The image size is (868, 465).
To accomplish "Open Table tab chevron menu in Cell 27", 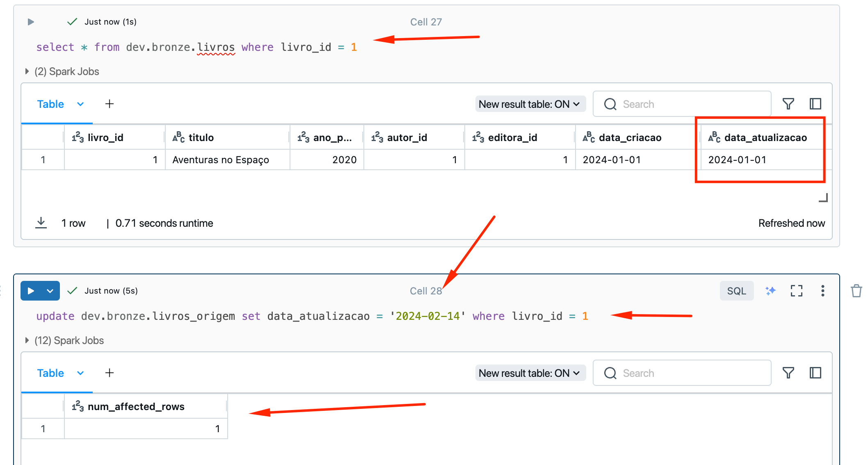I will [80, 104].
